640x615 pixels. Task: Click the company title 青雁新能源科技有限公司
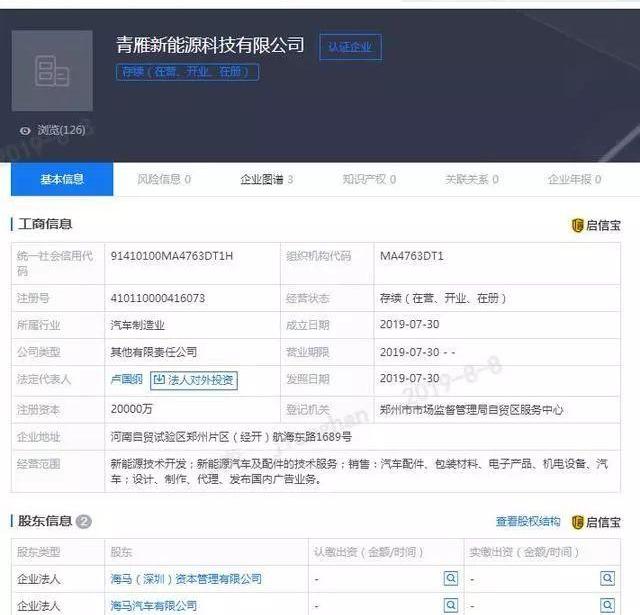click(x=210, y=45)
